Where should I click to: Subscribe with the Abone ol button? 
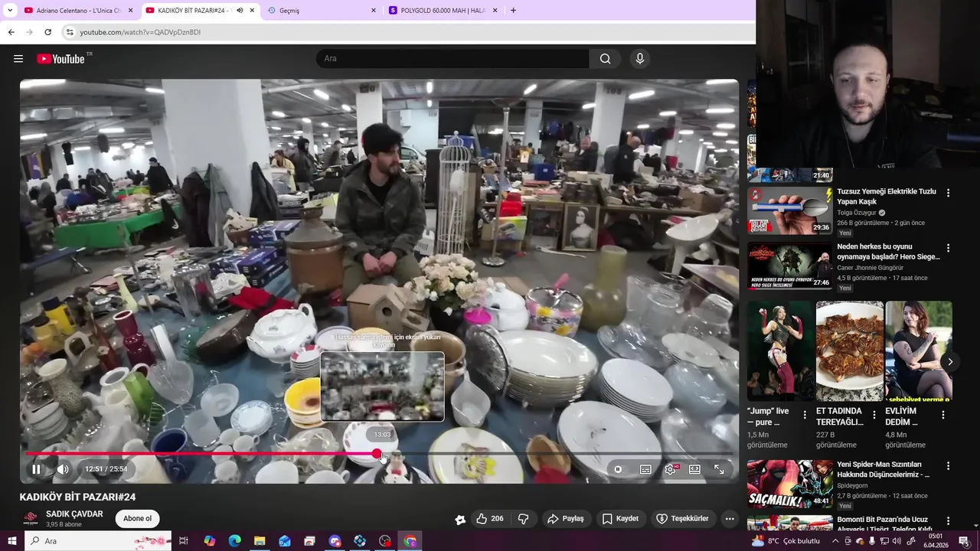pos(138,519)
